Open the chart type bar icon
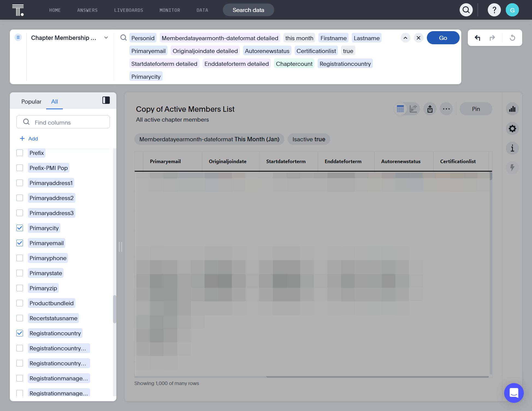 pos(512,109)
